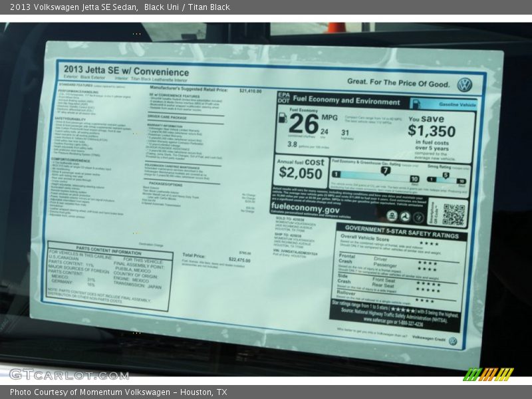The width and height of the screenshot is (532, 399).
Task: Click the 'Parts Content Information' heading
Action: (108, 251)
